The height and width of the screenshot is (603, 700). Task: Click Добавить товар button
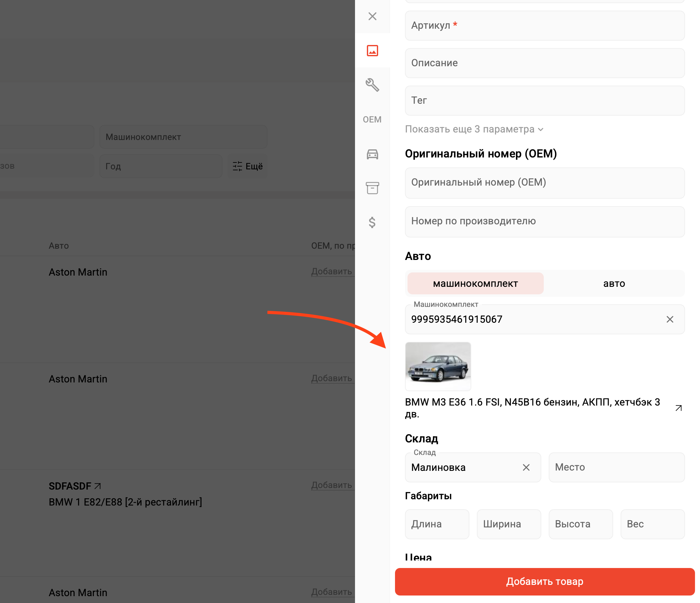(544, 581)
